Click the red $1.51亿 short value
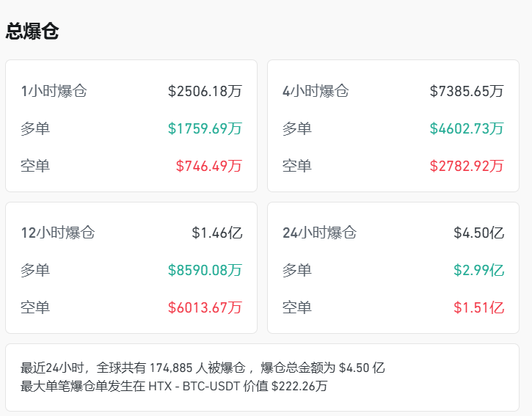 point(479,307)
